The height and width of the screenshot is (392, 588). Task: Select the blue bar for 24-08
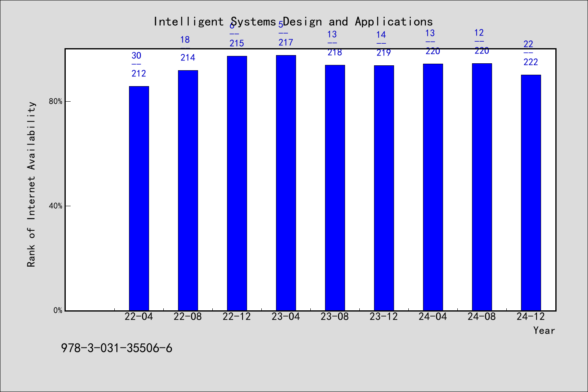point(482,187)
